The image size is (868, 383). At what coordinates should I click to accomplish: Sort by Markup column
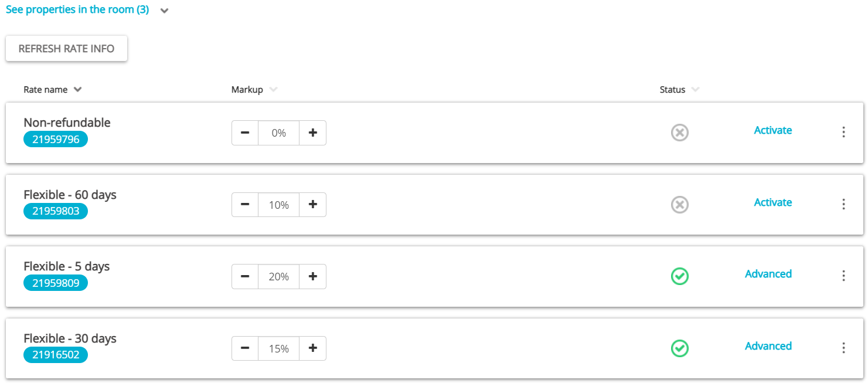tap(273, 90)
